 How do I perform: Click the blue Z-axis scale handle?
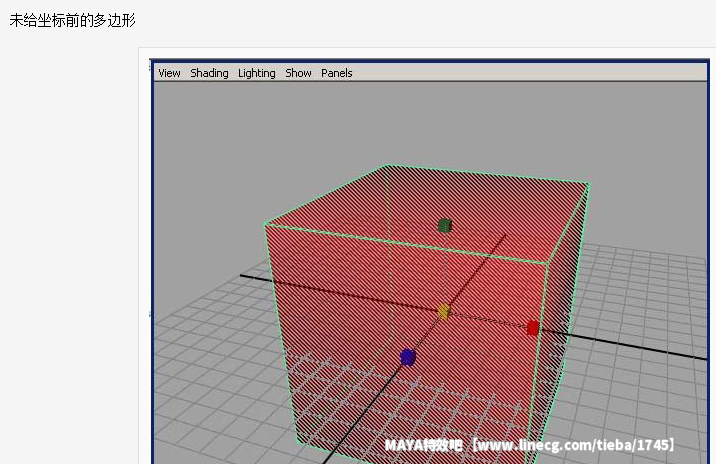click(408, 358)
